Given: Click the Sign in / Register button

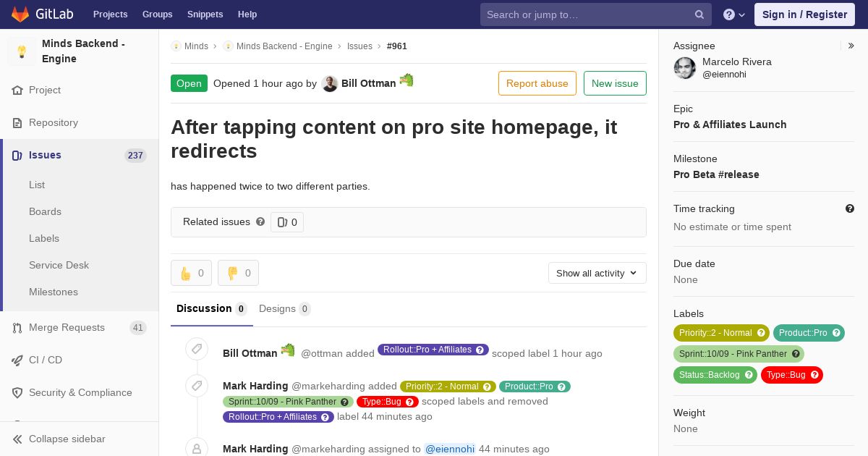Looking at the screenshot, I should pyautogui.click(x=804, y=14).
